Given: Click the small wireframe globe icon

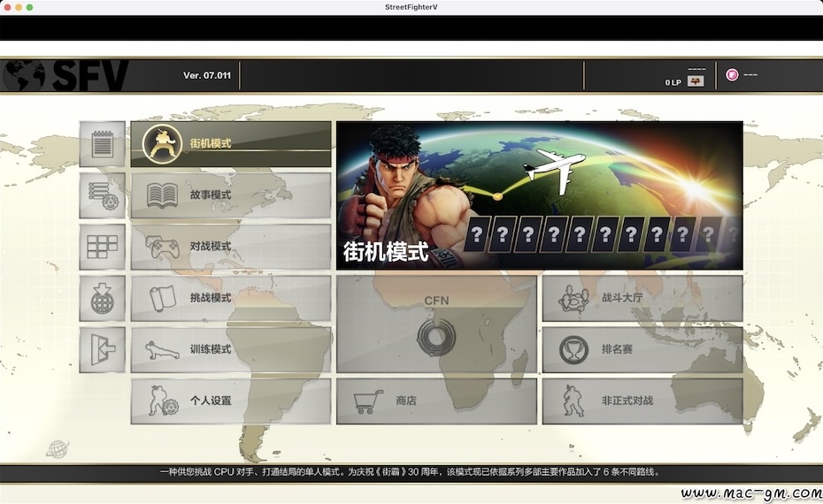Looking at the screenshot, I should tap(58, 449).
